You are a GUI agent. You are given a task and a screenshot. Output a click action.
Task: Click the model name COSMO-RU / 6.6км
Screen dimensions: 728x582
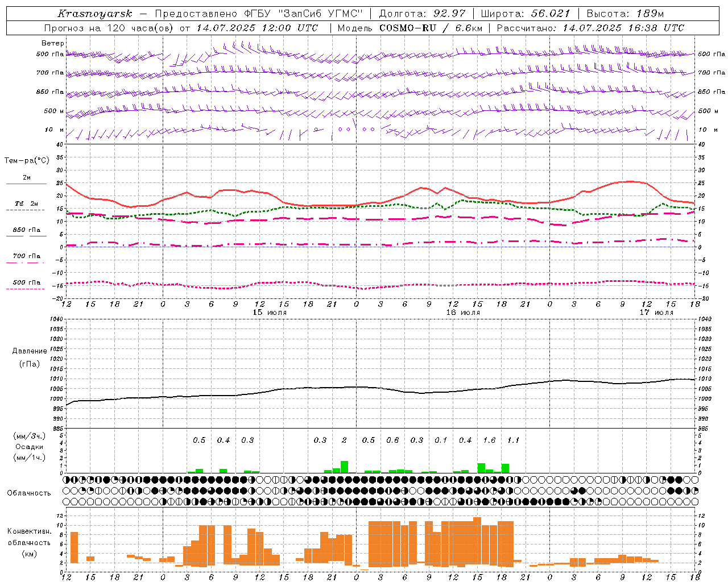click(431, 28)
